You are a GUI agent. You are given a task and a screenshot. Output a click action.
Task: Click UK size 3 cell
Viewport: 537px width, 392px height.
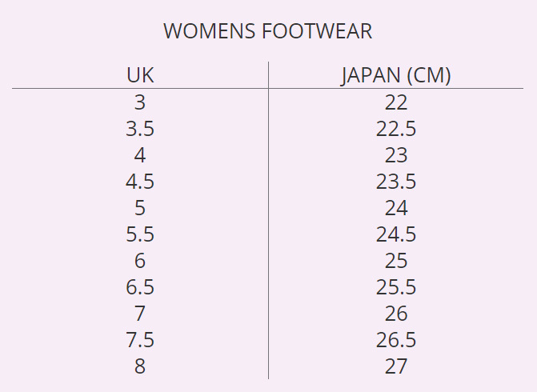(x=140, y=102)
